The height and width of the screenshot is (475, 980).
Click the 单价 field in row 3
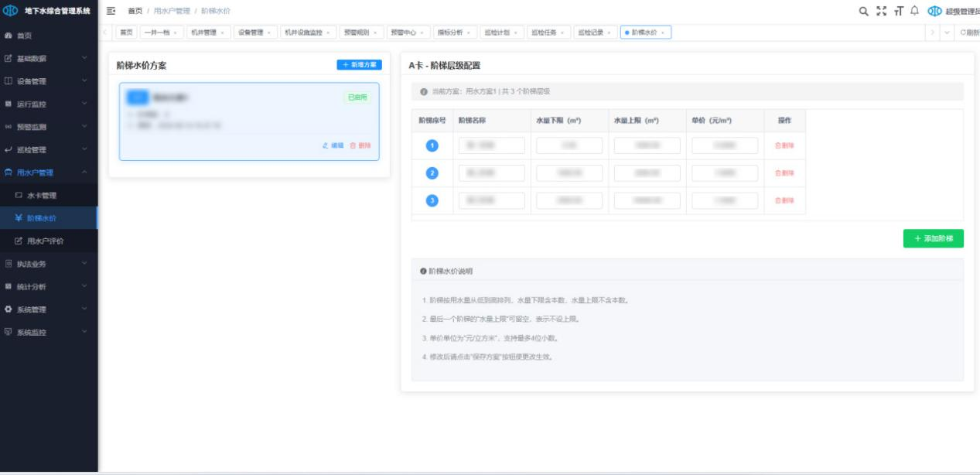[725, 200]
